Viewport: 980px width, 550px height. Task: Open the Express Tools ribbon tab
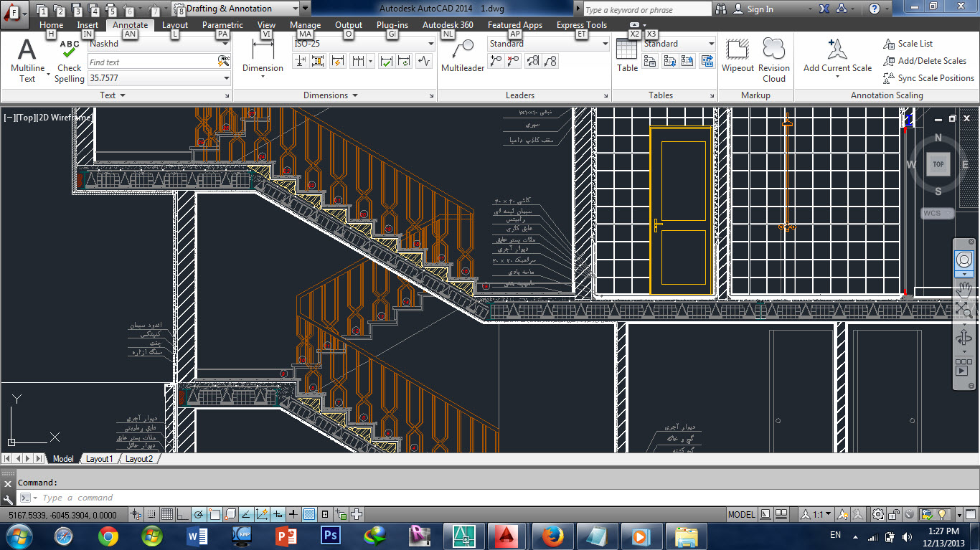tap(582, 25)
